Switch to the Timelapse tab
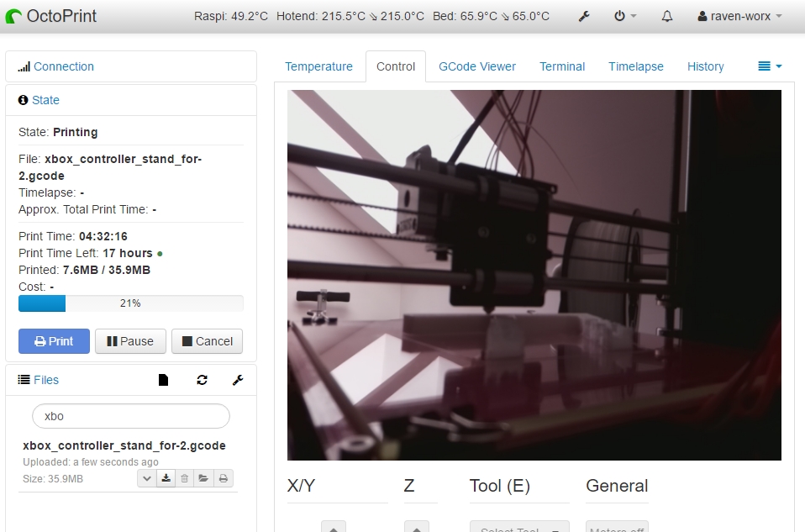Screen dimensions: 805x532 pos(636,66)
